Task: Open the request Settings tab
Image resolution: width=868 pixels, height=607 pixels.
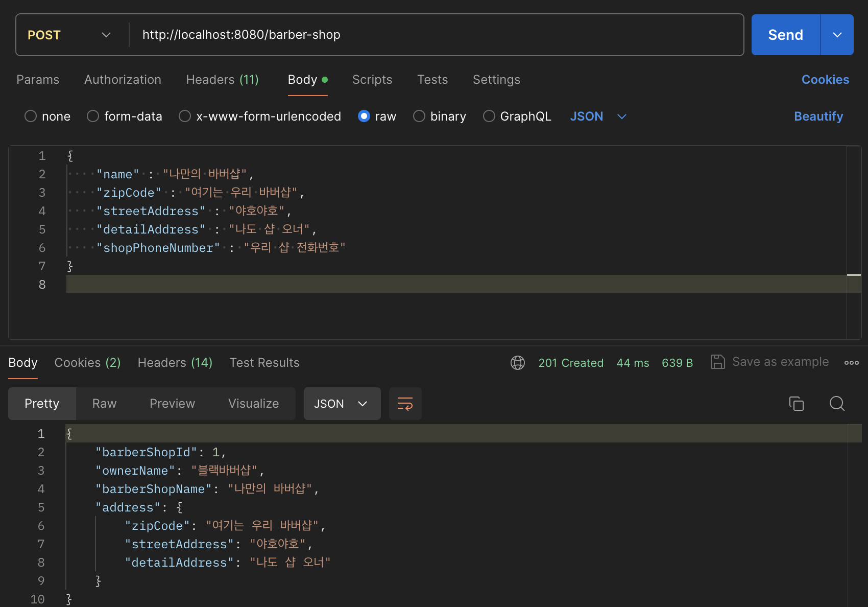Action: tap(496, 80)
